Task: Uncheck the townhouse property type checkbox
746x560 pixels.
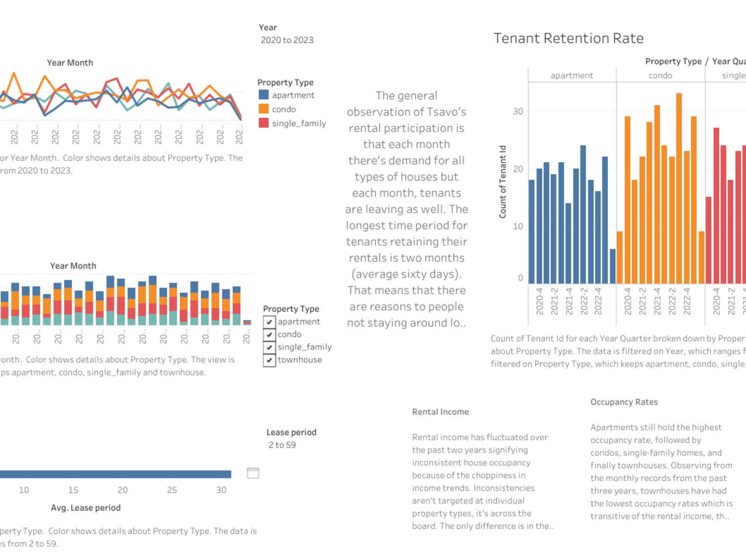Action: pyautogui.click(x=269, y=360)
